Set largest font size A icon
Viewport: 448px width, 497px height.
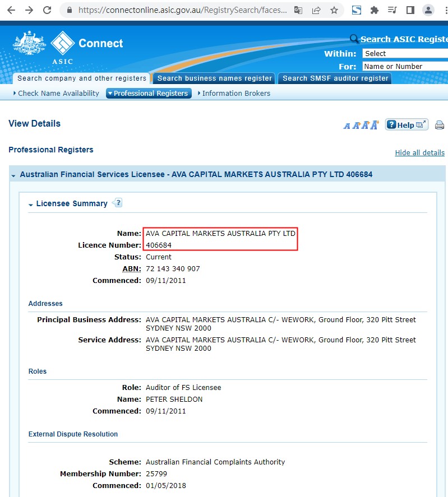(375, 124)
